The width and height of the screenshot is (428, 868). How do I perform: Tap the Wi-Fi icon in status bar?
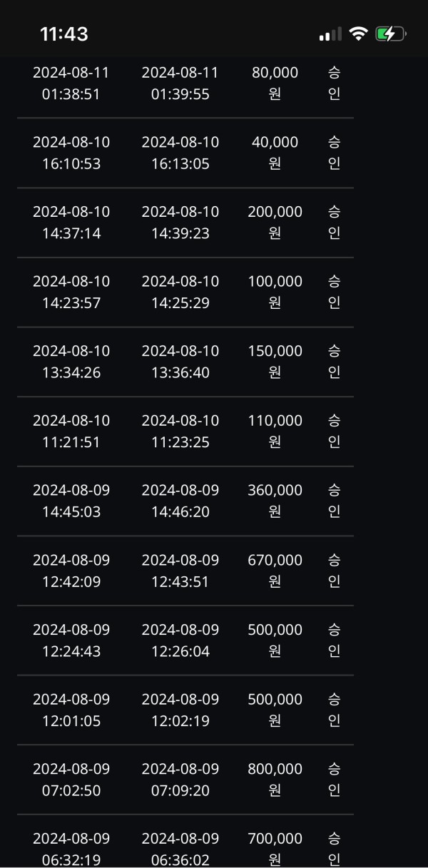click(359, 34)
